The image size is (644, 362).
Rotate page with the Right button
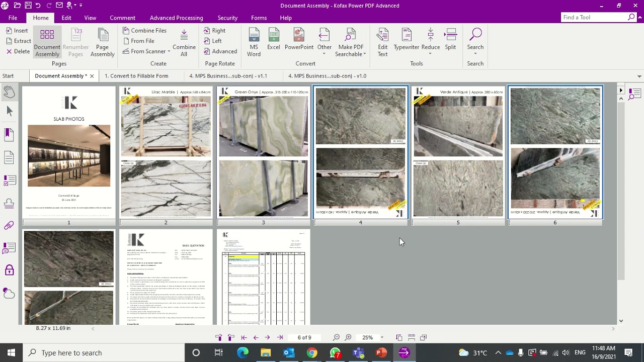pyautogui.click(x=215, y=31)
